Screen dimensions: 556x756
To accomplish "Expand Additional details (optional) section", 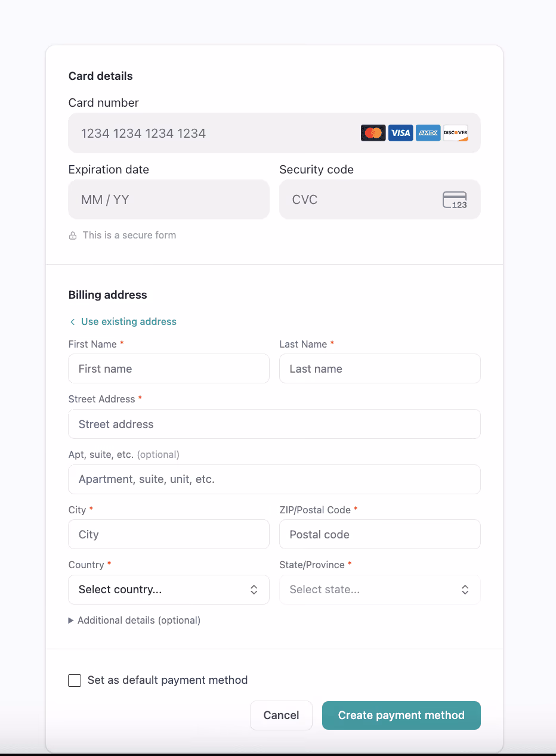I will [134, 620].
